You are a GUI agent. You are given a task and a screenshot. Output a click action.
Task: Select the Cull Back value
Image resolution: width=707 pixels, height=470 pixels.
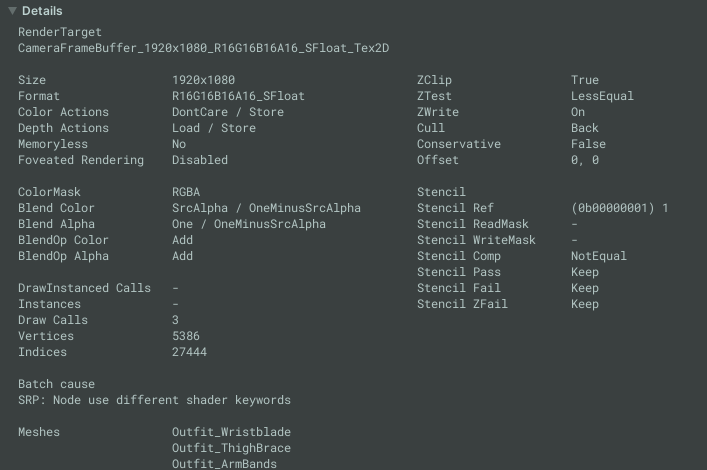coord(585,128)
